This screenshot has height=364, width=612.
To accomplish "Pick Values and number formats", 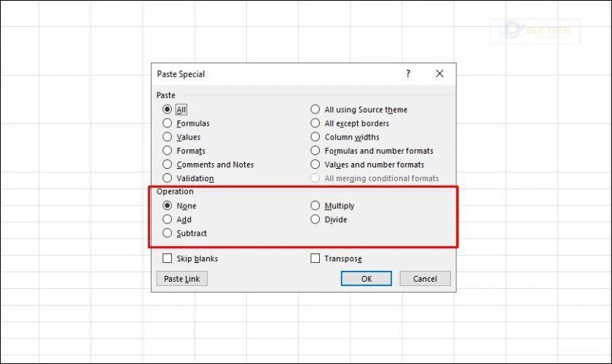I will [x=315, y=165].
